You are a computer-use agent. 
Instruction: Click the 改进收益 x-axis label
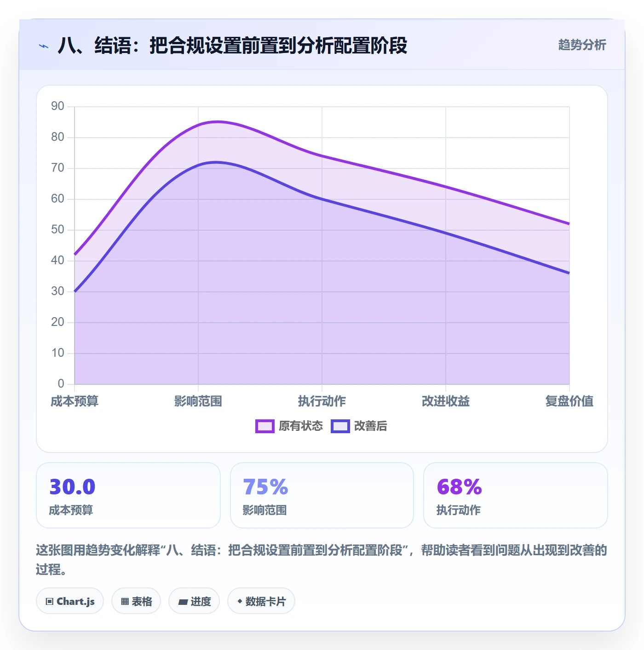coord(446,401)
